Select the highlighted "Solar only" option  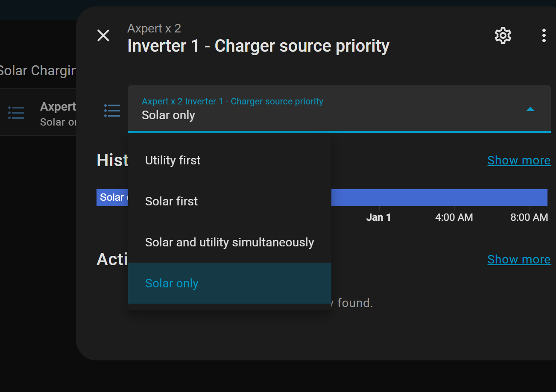coord(172,284)
